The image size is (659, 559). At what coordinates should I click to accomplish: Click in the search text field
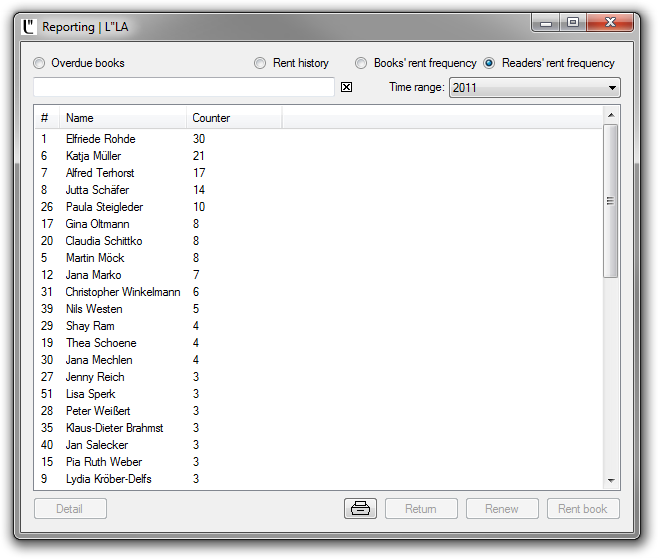point(184,87)
